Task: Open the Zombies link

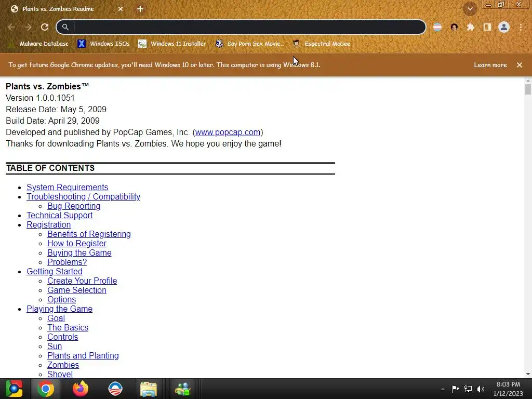Action: (x=63, y=365)
